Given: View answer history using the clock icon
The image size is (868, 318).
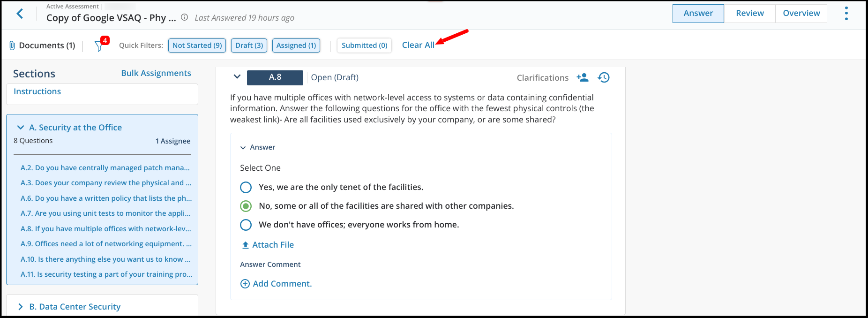Looking at the screenshot, I should [x=604, y=77].
